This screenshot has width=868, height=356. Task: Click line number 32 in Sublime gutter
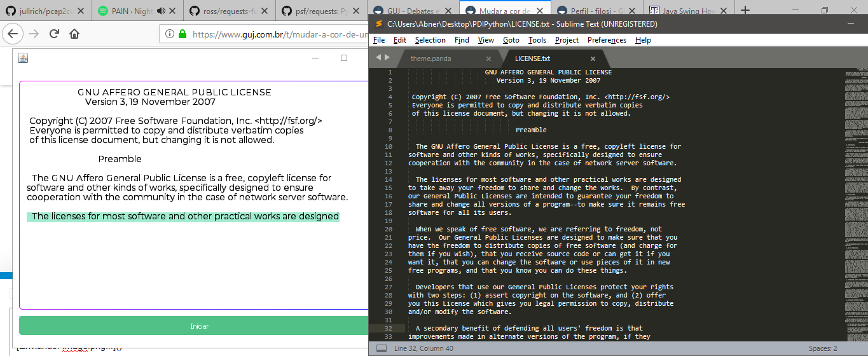pos(389,328)
